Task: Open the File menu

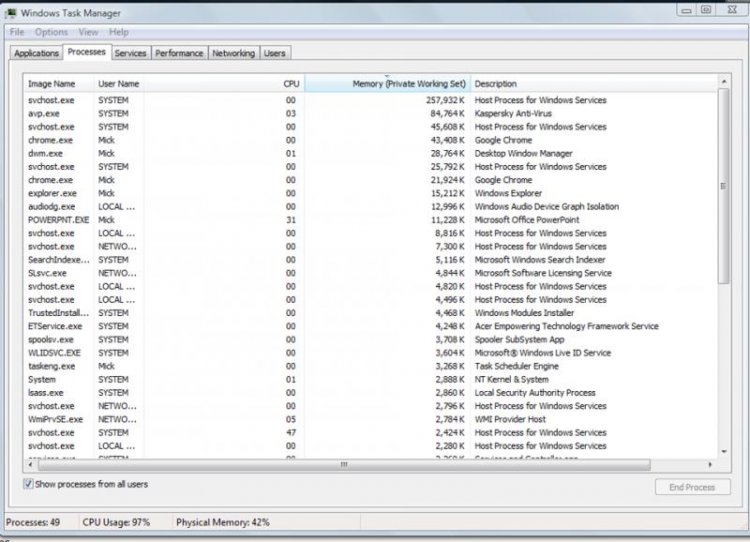Action: coord(17,32)
